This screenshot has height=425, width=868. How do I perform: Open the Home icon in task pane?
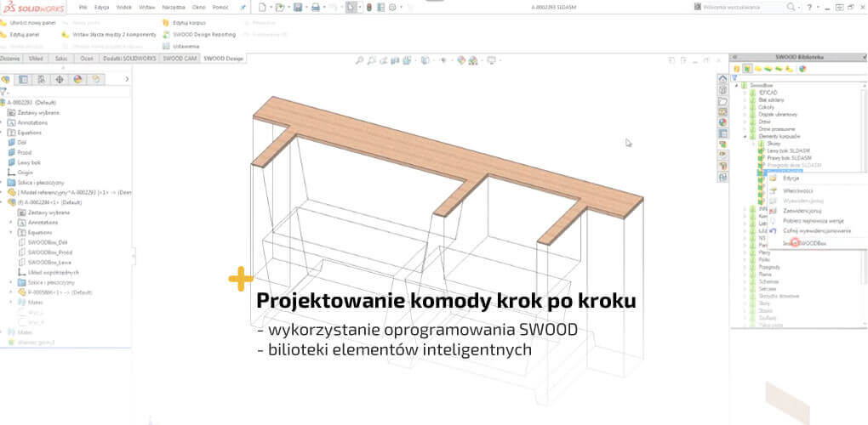pos(722,79)
